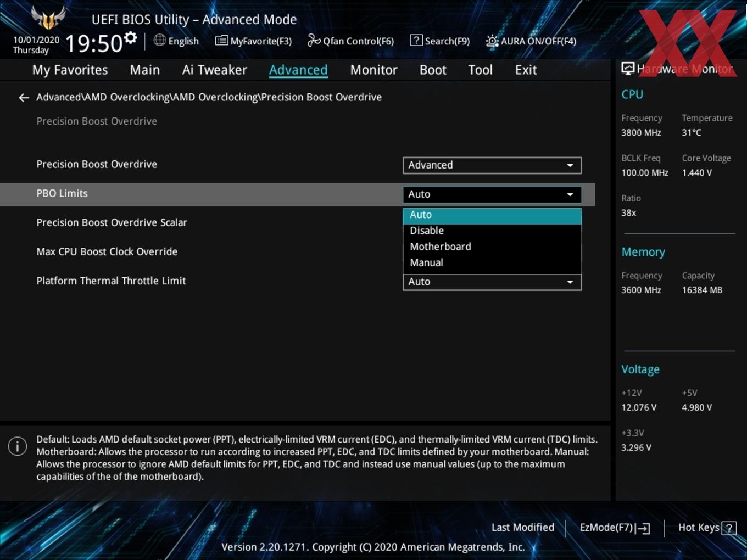Click the info icon beside the help text
747x560 pixels.
point(18,446)
